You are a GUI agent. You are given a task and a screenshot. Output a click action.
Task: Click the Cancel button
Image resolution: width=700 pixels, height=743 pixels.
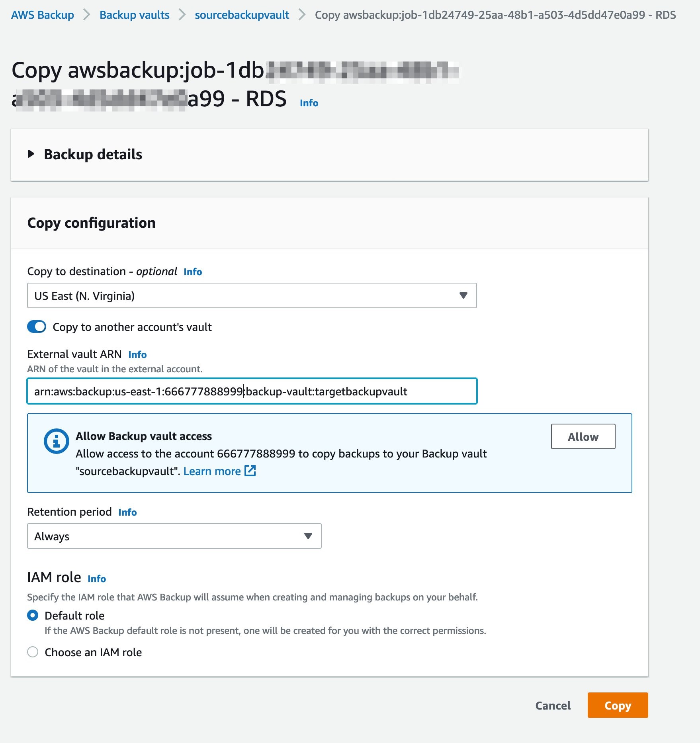[x=553, y=706]
